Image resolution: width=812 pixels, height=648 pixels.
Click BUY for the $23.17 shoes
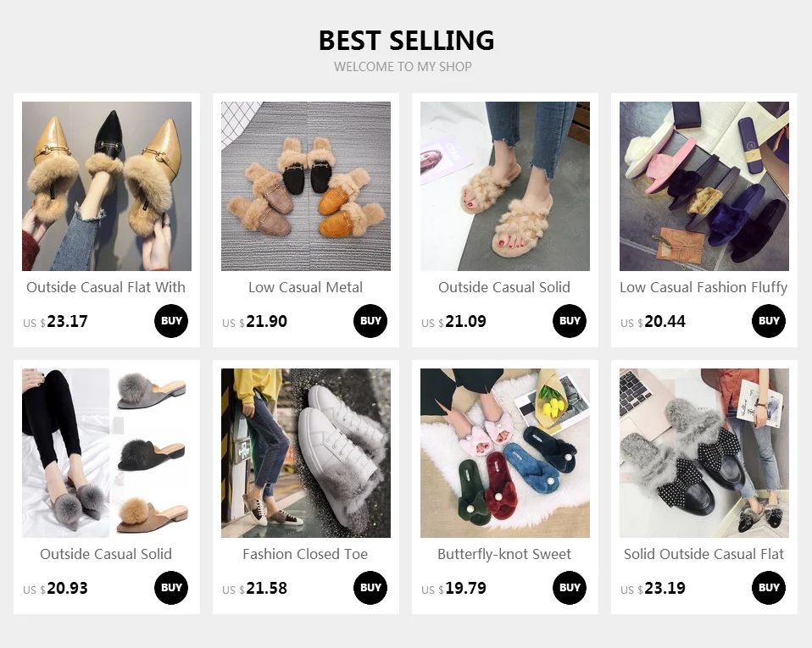point(171,321)
